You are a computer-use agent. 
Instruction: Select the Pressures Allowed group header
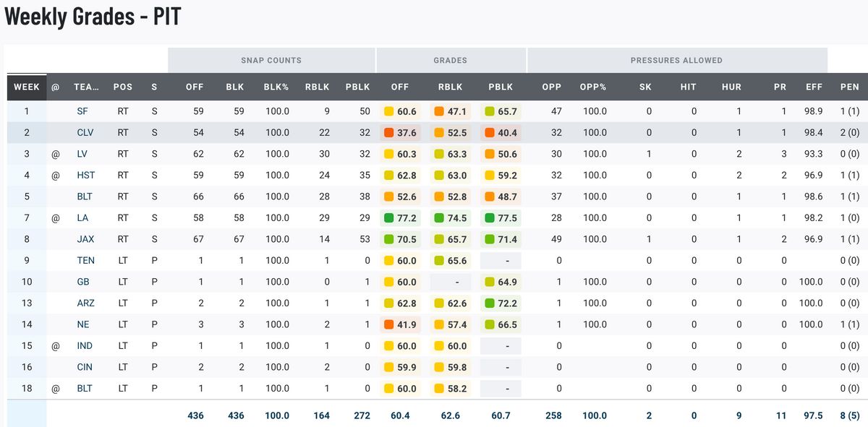click(676, 61)
